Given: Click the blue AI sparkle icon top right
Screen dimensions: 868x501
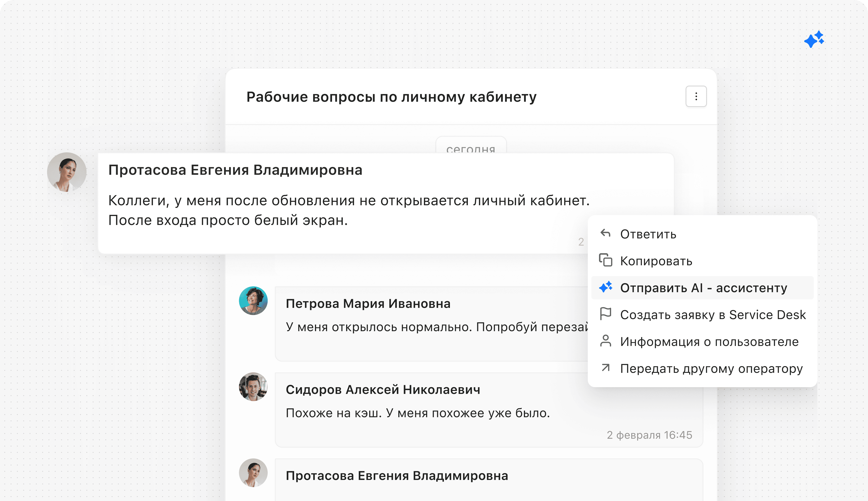Looking at the screenshot, I should [814, 40].
